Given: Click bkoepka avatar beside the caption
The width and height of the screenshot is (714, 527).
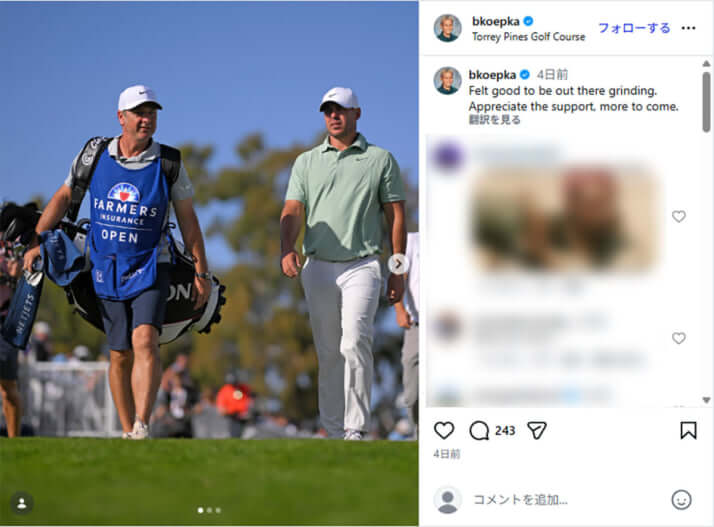Looking at the screenshot, I should (x=448, y=80).
